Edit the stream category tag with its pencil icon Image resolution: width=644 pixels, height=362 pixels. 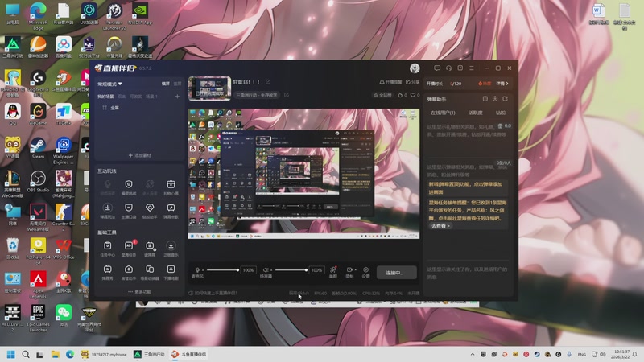click(x=287, y=95)
